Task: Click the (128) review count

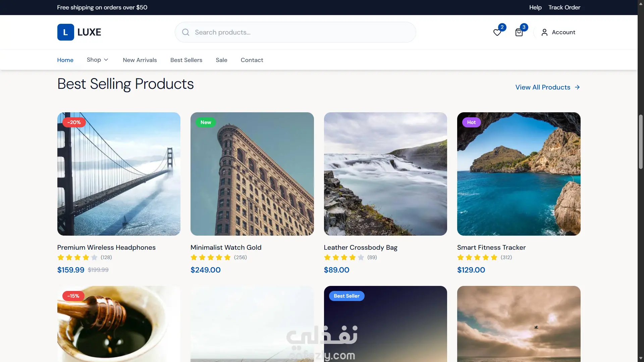Action: 106,257
